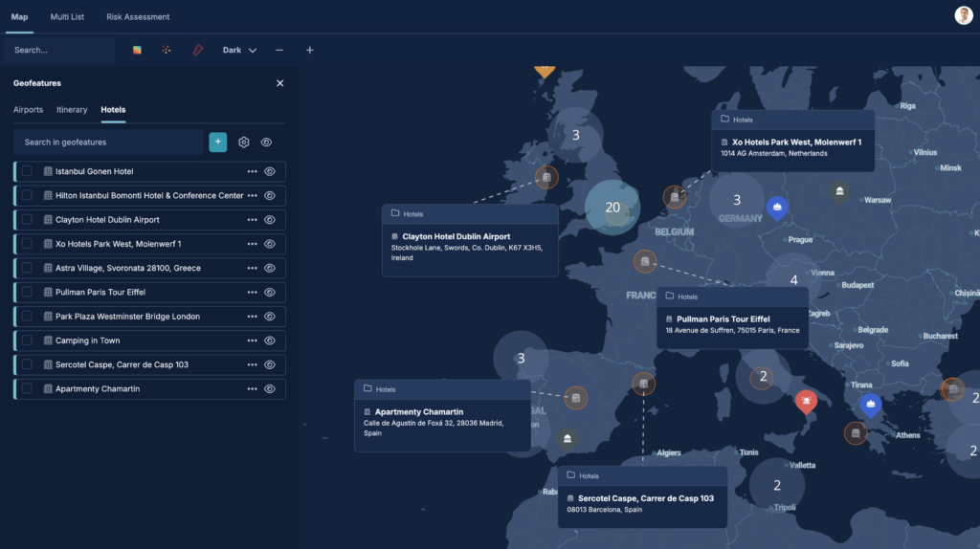Tick the Pullman Paris Tour Eiffel checkbox
Viewport: 980px width, 549px height.
(27, 293)
